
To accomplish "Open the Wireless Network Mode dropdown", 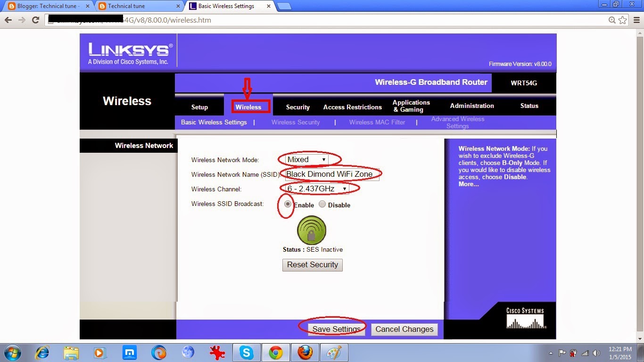I will pyautogui.click(x=306, y=160).
